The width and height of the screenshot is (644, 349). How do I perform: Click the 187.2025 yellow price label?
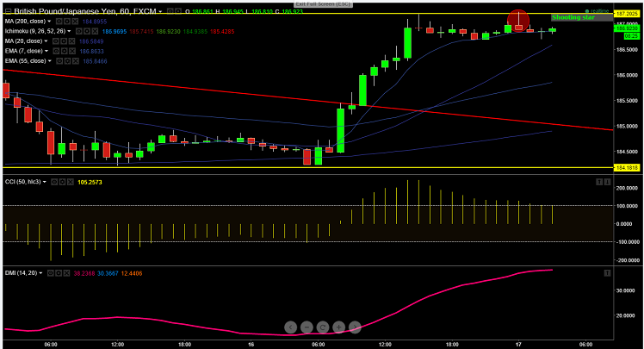point(626,14)
